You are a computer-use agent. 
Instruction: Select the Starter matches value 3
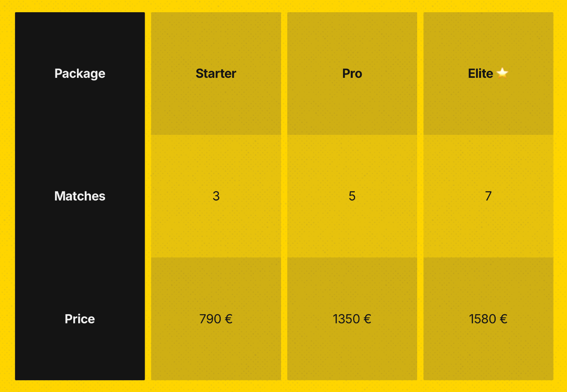216,196
